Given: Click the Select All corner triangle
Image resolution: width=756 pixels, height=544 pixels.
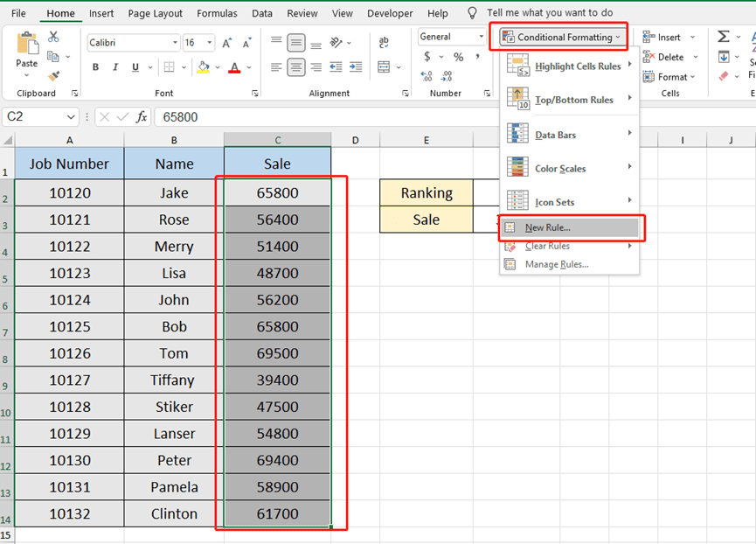Looking at the screenshot, I should click(x=8, y=140).
